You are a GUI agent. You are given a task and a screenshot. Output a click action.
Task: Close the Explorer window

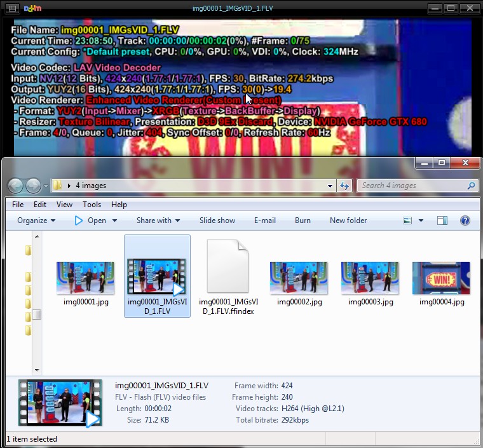coord(465,163)
